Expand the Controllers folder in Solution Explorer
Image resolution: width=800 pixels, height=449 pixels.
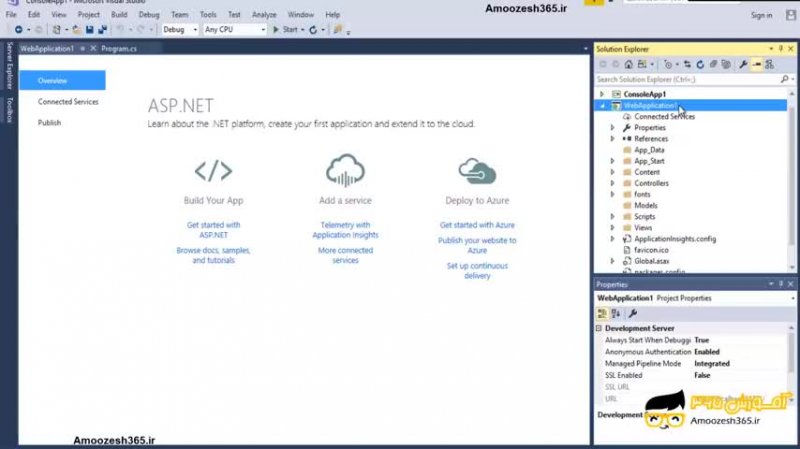point(613,183)
